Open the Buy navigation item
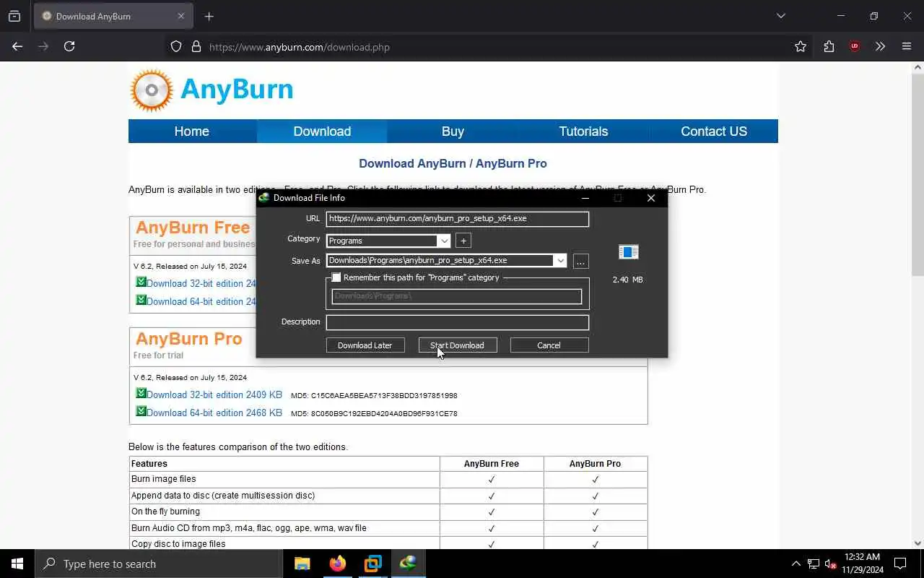Screen dimensions: 924x578 [x=453, y=131]
